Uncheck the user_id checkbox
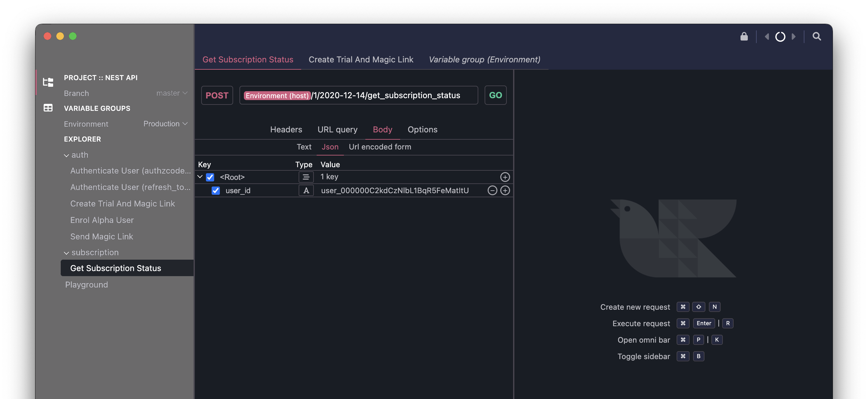The width and height of the screenshot is (868, 399). 216,190
